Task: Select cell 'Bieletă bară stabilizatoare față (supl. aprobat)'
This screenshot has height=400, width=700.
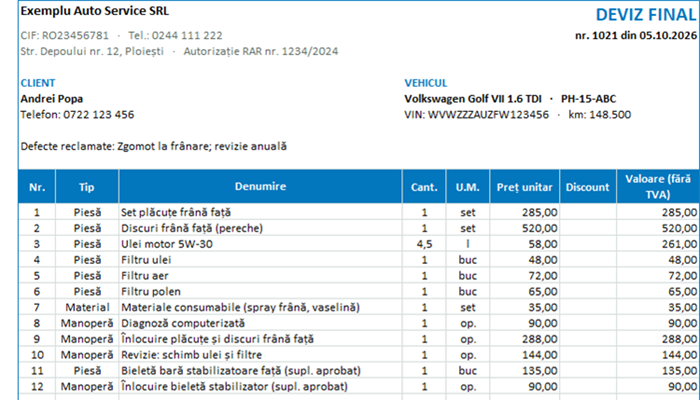Action: [x=260, y=371]
